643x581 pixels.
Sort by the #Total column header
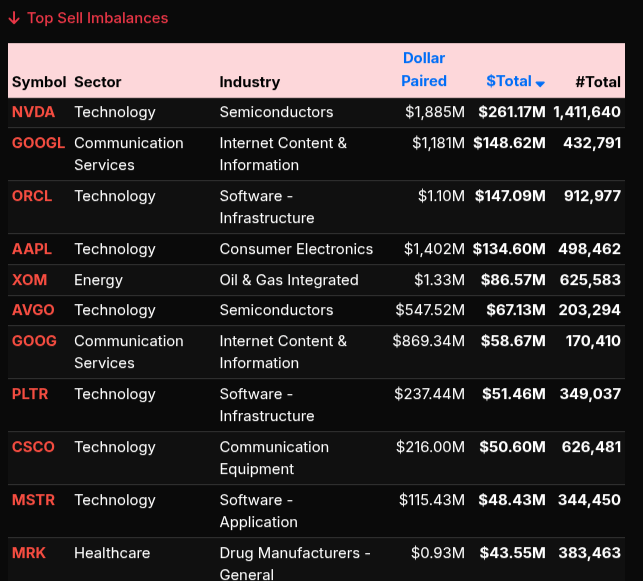(x=598, y=82)
